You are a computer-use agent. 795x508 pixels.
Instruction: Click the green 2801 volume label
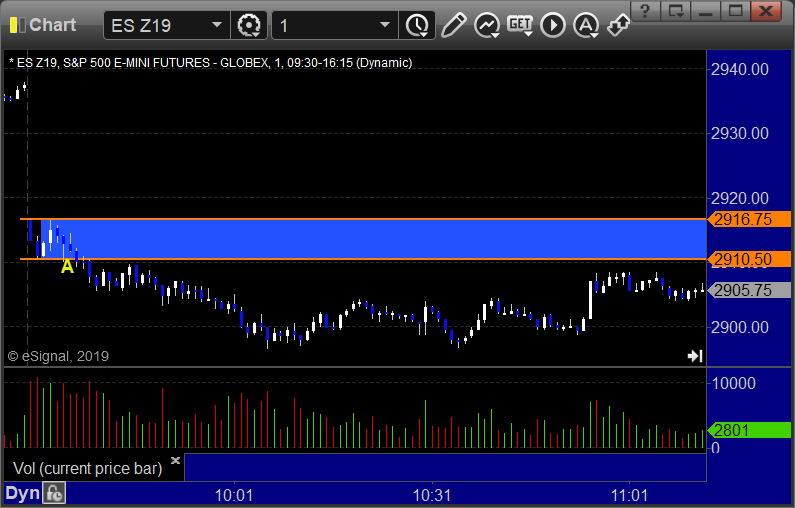[x=749, y=430]
